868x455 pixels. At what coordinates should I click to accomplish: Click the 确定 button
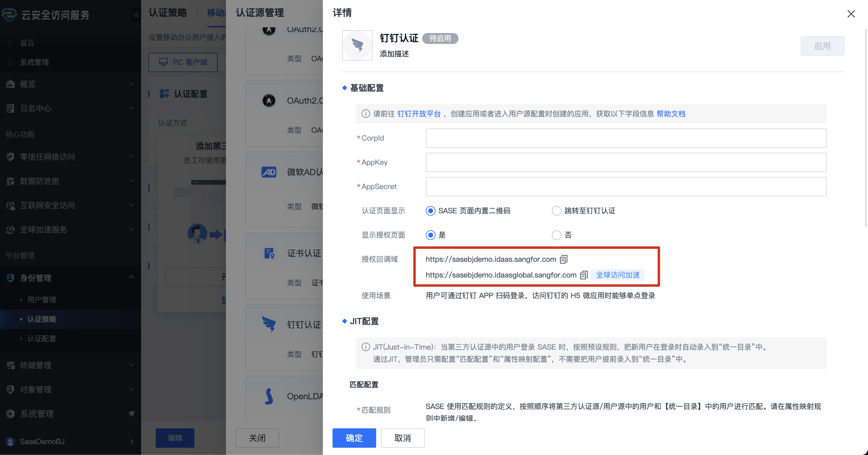click(354, 438)
